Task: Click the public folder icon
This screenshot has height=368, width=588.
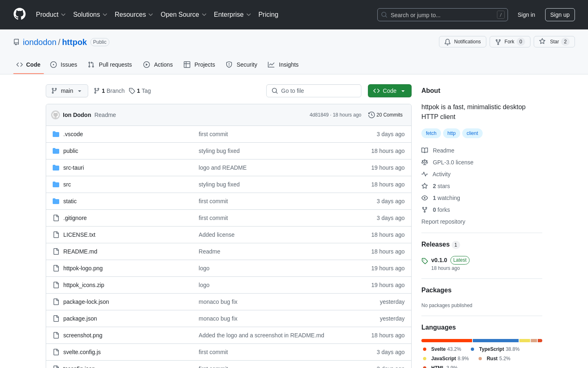Action: coord(56,151)
